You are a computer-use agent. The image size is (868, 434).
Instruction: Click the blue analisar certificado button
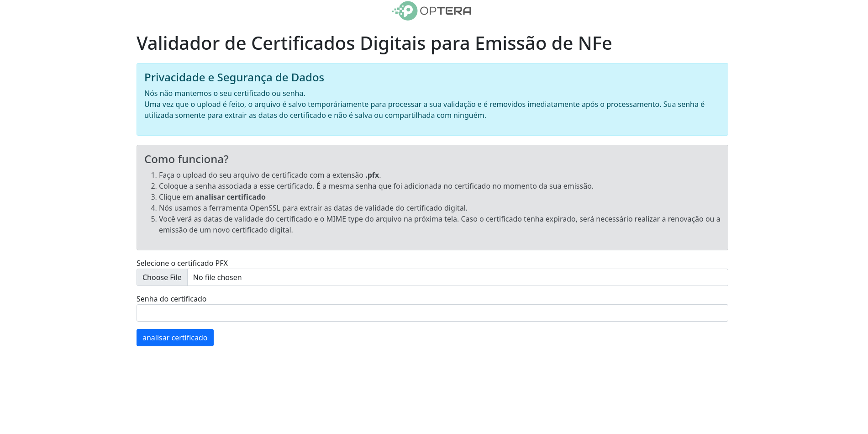click(175, 338)
